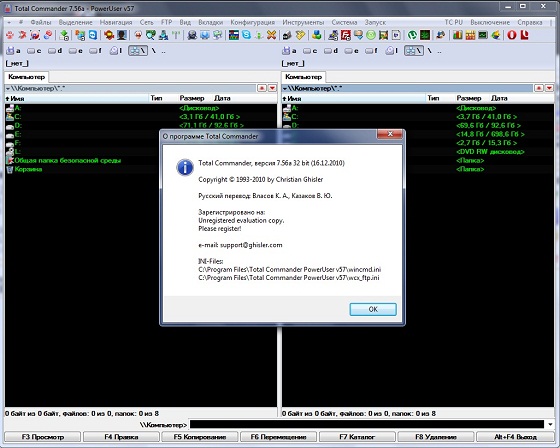Open the green download-arrow toolbar icon

tap(64, 35)
